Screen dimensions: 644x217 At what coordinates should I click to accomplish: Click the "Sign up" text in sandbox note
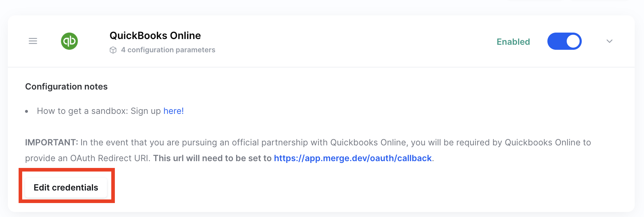click(x=146, y=111)
